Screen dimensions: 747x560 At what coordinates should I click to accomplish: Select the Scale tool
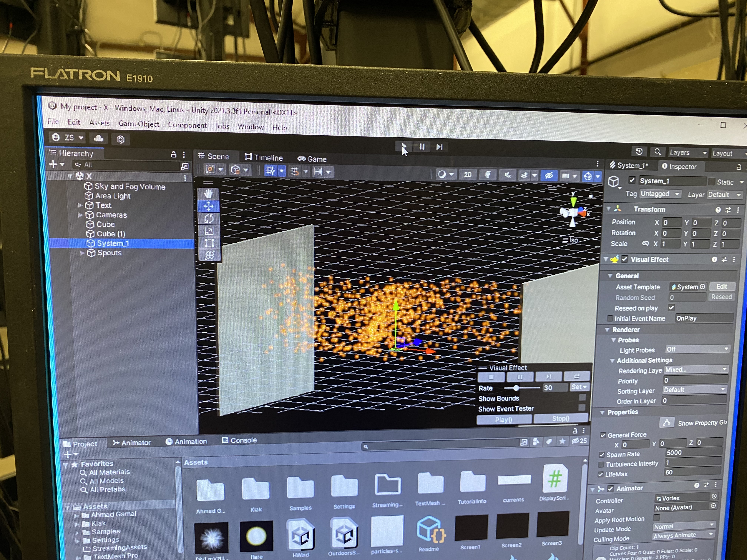pyautogui.click(x=209, y=231)
